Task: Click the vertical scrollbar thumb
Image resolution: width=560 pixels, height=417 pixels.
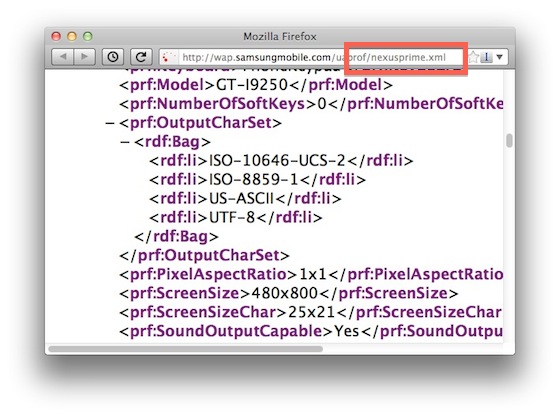Action: (x=509, y=140)
